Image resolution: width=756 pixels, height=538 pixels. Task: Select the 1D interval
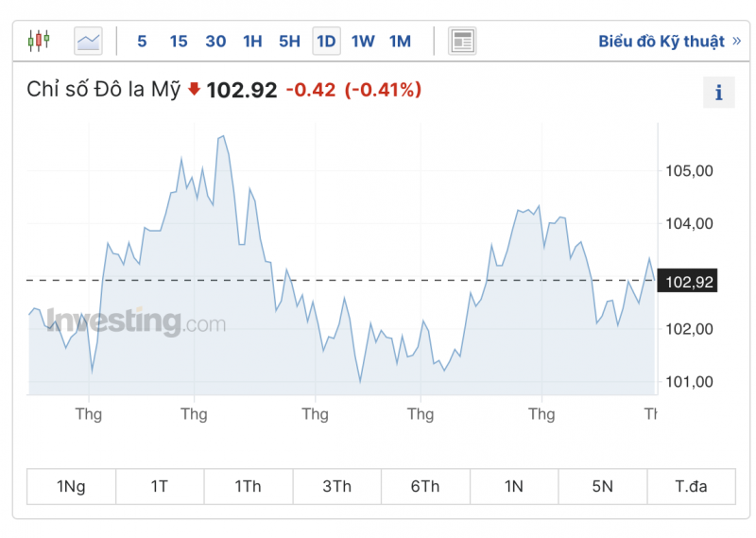(x=326, y=41)
